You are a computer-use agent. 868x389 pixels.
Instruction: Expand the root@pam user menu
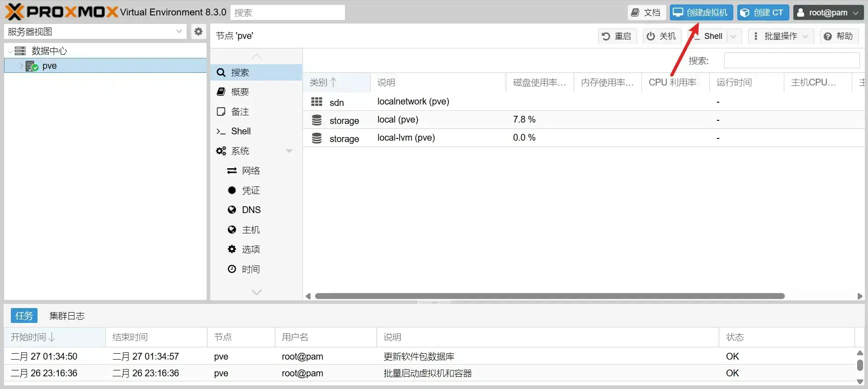click(x=828, y=13)
